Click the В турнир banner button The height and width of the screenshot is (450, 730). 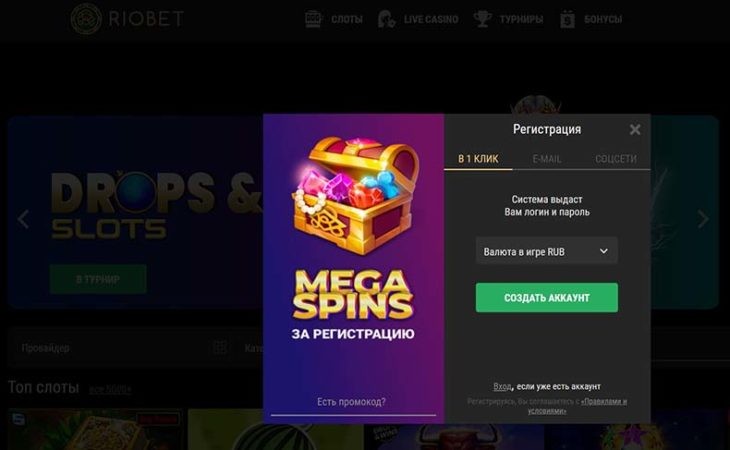tap(98, 279)
